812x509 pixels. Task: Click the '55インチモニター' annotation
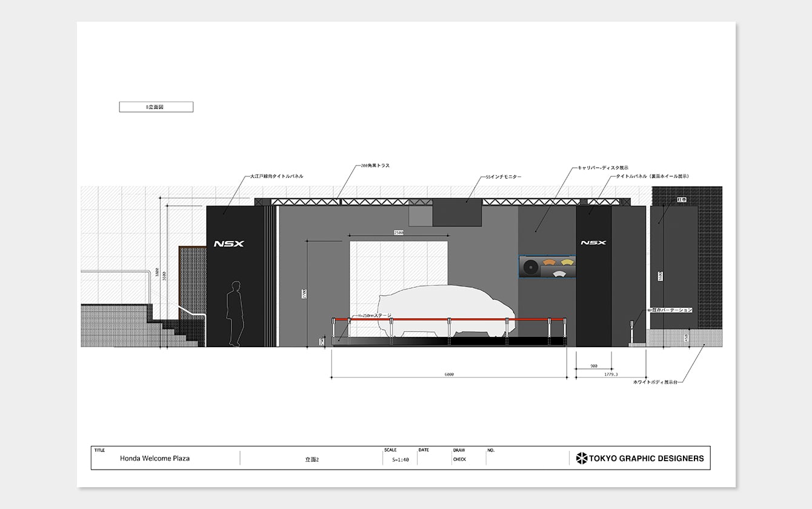tap(504, 177)
